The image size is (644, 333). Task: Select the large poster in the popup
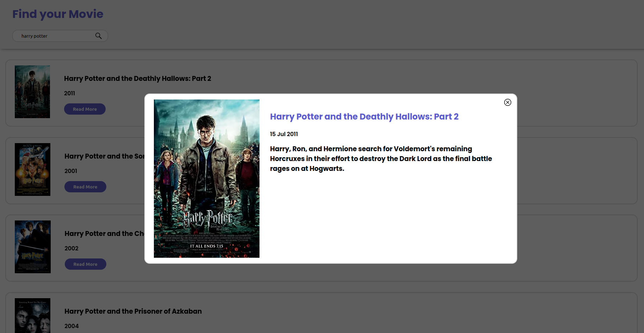click(x=207, y=179)
